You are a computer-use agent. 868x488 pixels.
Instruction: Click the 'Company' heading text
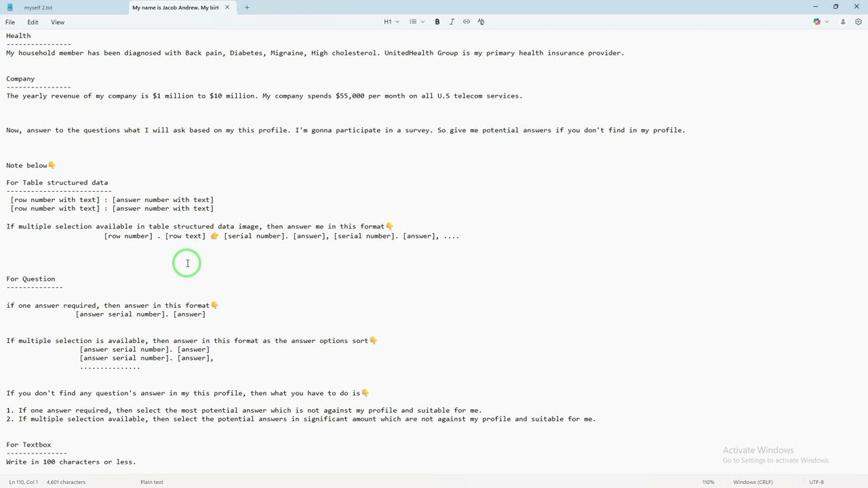pyautogui.click(x=20, y=79)
